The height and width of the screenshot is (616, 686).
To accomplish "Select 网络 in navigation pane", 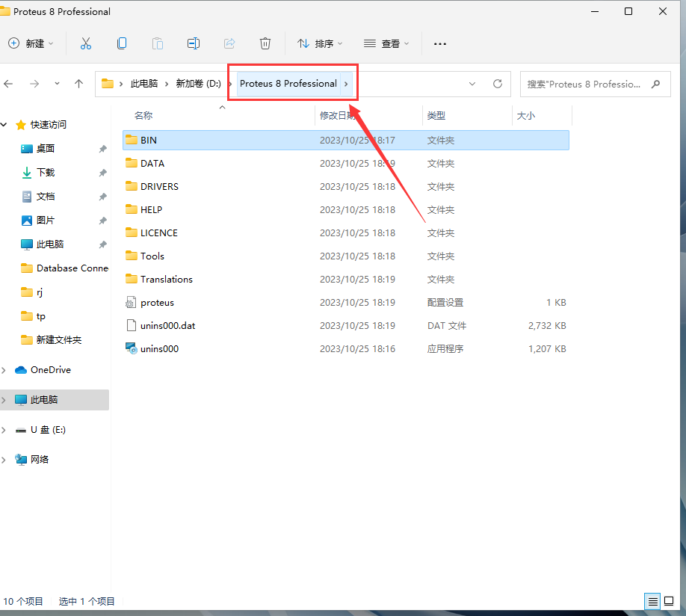I will [x=40, y=460].
